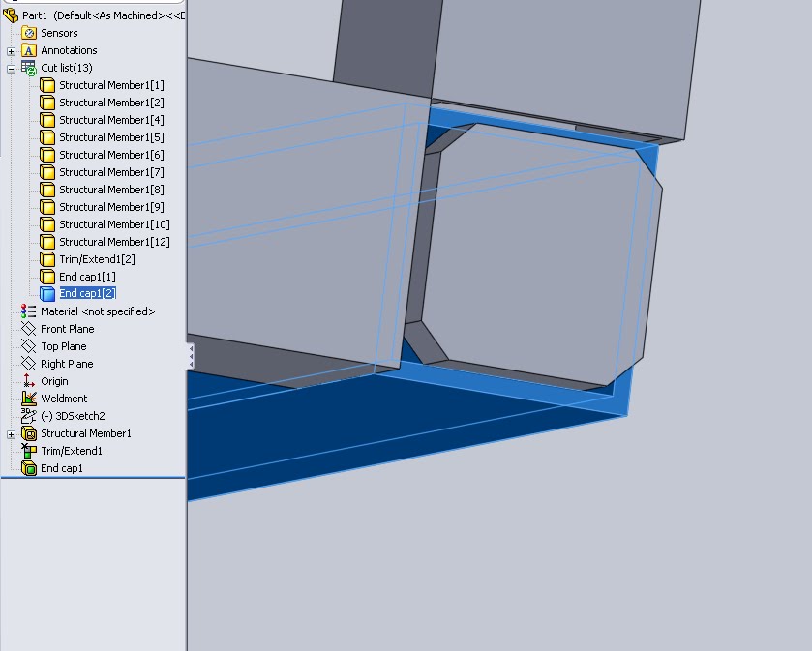Select Structural Member1[7] text in cut list
The height and width of the screenshot is (651, 812).
coord(111,172)
